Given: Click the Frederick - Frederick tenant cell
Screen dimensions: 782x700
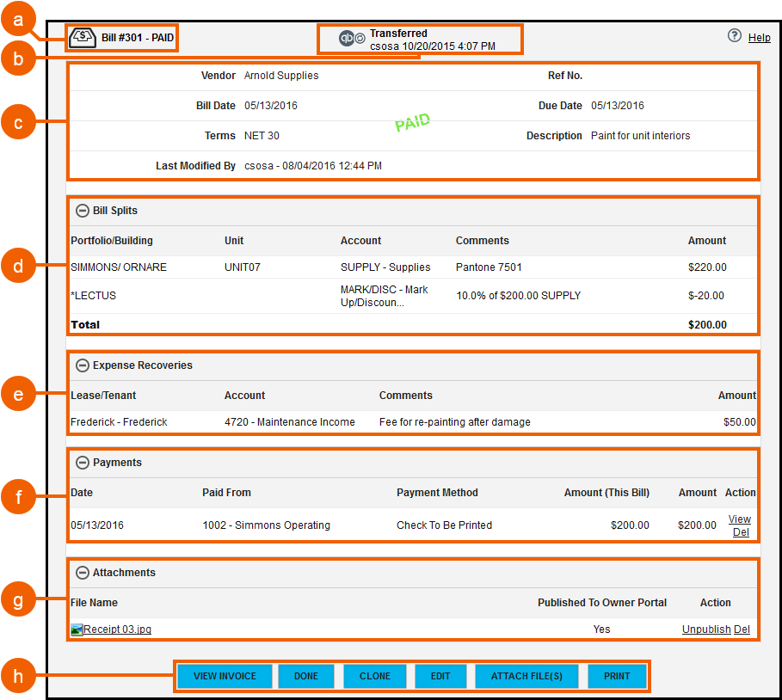Looking at the screenshot, I should coord(119,421).
